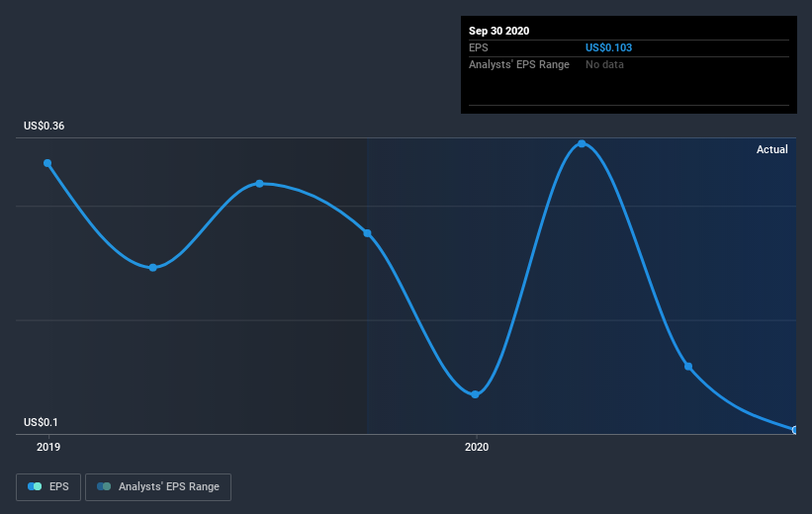Click the Analysts' EPS Range color pill icon
812x514 pixels.
tap(104, 486)
